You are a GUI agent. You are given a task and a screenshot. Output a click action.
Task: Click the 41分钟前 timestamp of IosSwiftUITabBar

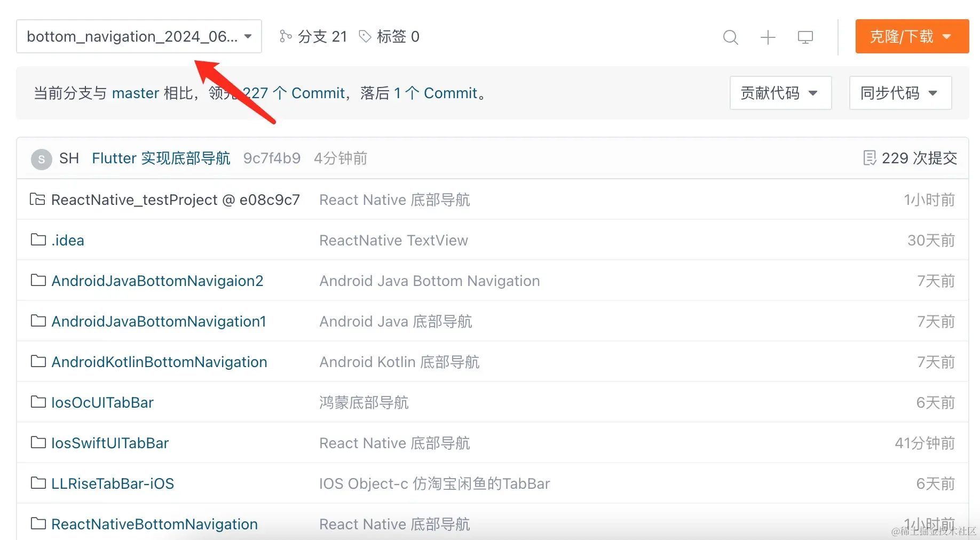925,443
